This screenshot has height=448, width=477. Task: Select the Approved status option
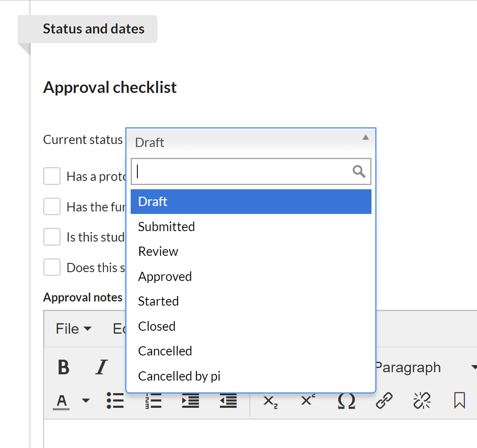click(x=165, y=276)
